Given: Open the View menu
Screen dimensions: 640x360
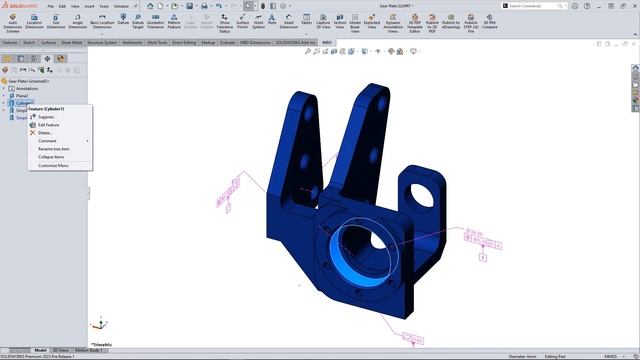Looking at the screenshot, I should [x=75, y=6].
